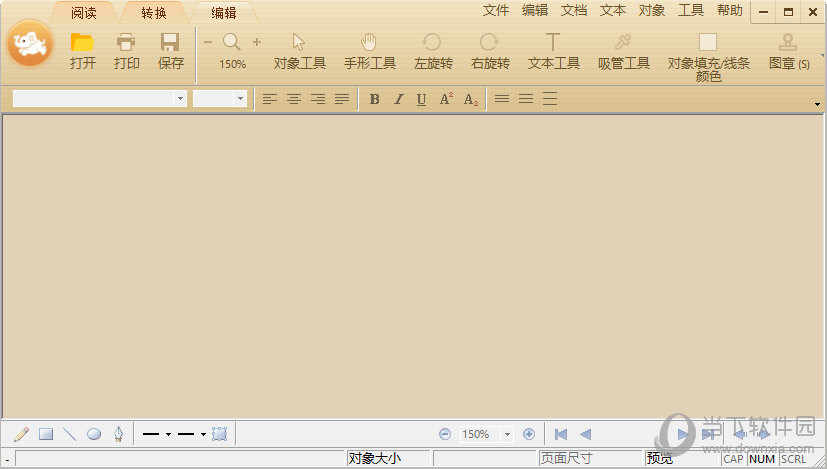The height and width of the screenshot is (469, 827).
Task: Print the document using 打印
Action: click(126, 51)
